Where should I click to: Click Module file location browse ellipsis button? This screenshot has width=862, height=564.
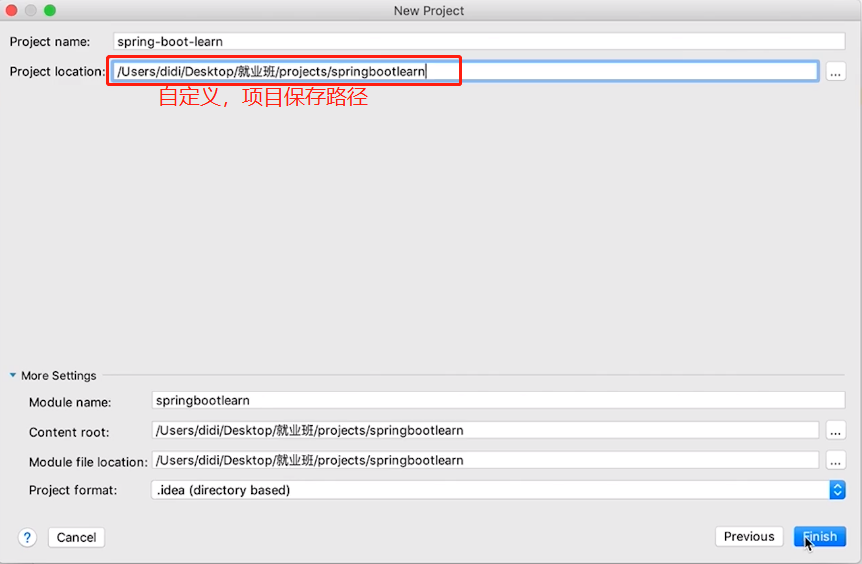tap(836, 461)
